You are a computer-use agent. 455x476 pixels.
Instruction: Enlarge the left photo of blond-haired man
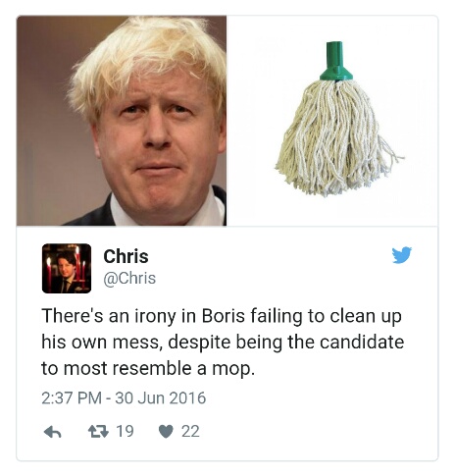[x=122, y=121]
